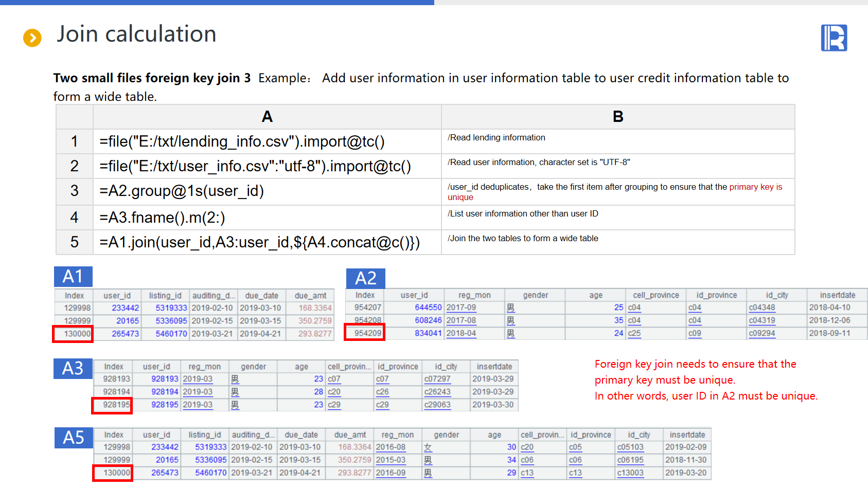
Task: Click the blue progress bar at top
Action: coord(217,3)
